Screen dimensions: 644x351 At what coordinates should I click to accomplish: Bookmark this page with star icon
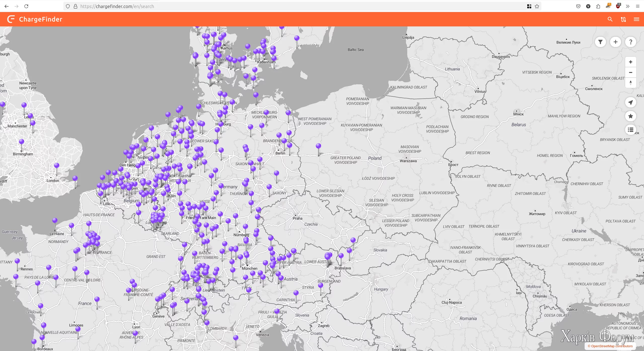click(x=537, y=6)
